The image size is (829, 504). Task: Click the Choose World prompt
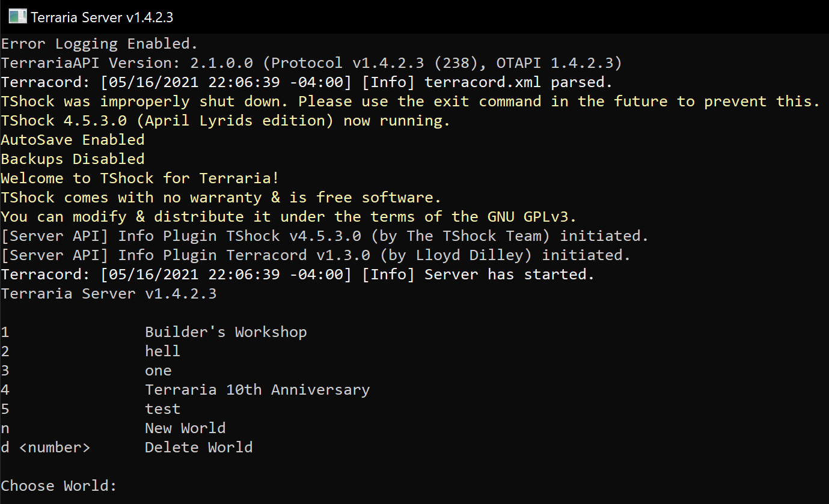[x=58, y=485]
